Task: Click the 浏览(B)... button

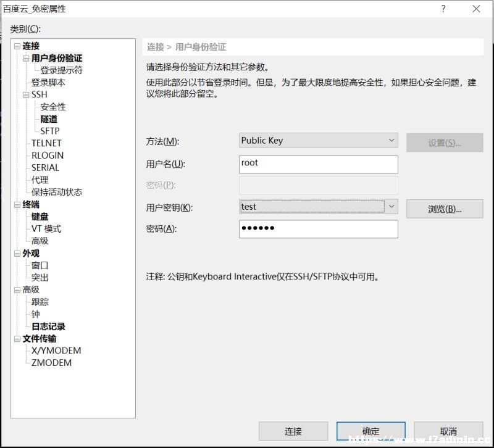Action: tap(445, 209)
